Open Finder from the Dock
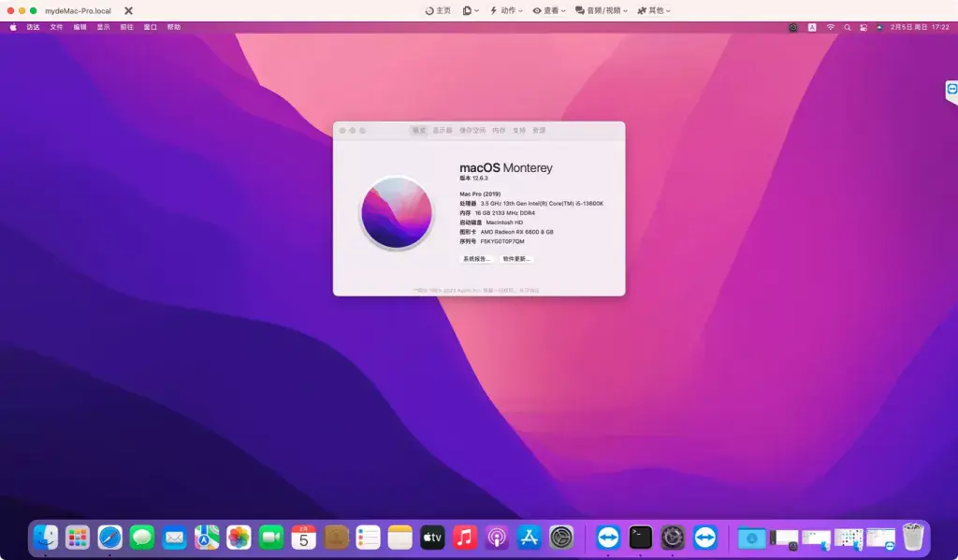The height and width of the screenshot is (560, 958). pos(46,538)
